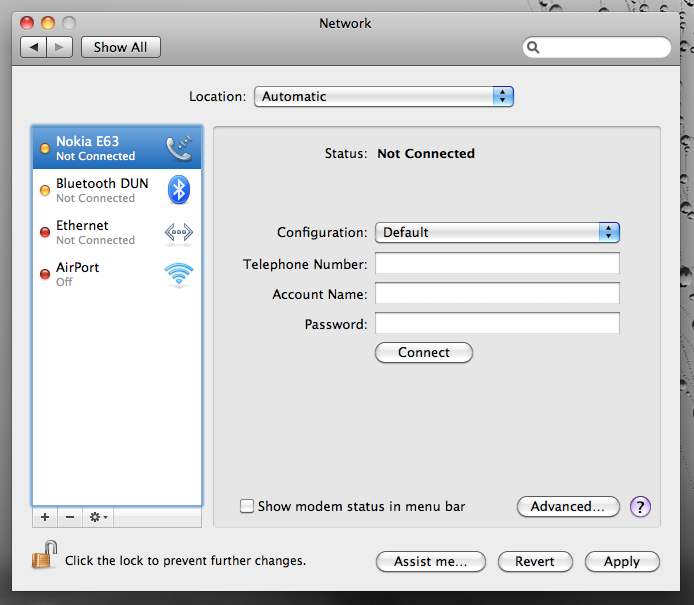Open Advanced settings
Image resolution: width=694 pixels, height=605 pixels.
click(568, 506)
